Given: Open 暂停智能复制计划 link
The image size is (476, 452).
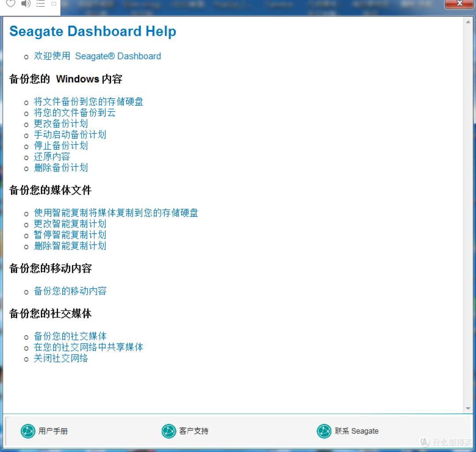Looking at the screenshot, I should click(70, 235).
